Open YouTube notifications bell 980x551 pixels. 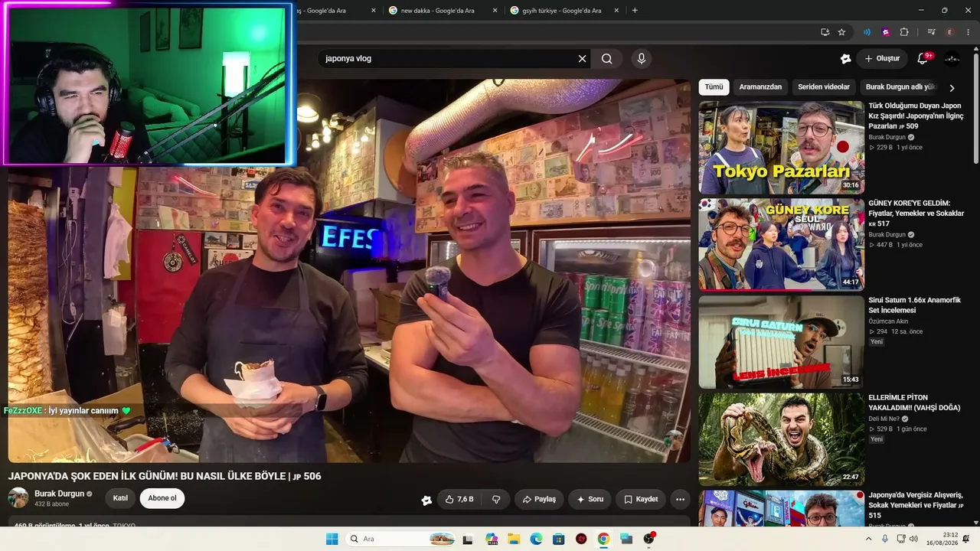pyautogui.click(x=923, y=59)
